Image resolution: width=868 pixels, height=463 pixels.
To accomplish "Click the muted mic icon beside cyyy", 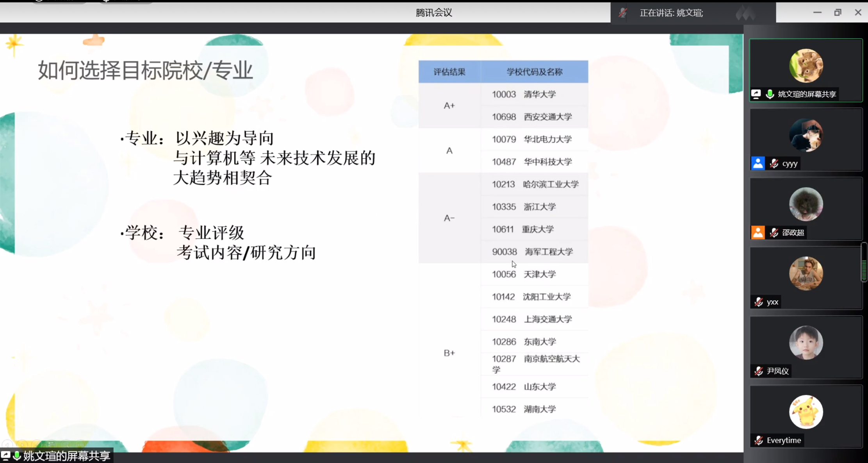I will tap(774, 163).
